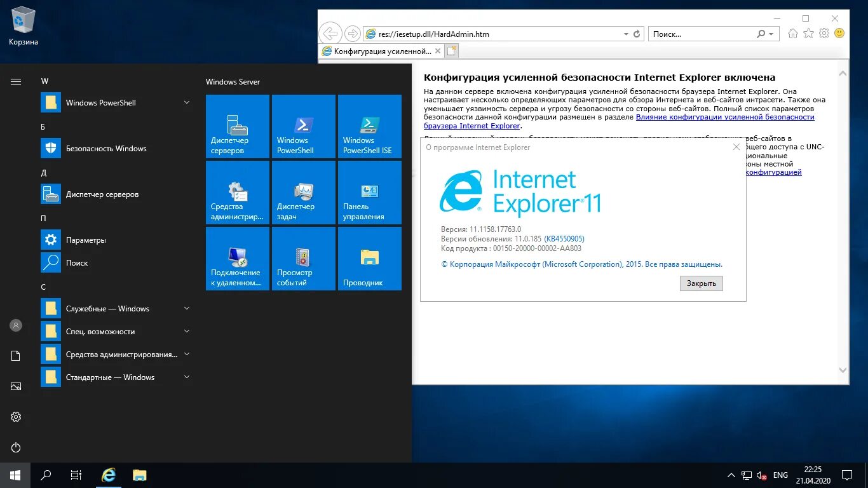Open the Средства администрирования tile
The height and width of the screenshot is (488, 868).
(238, 193)
